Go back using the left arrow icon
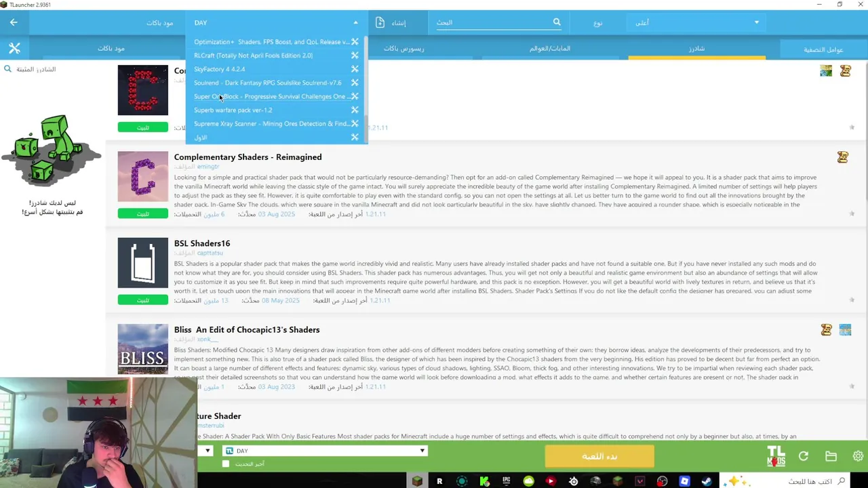868x488 pixels. 14,22
